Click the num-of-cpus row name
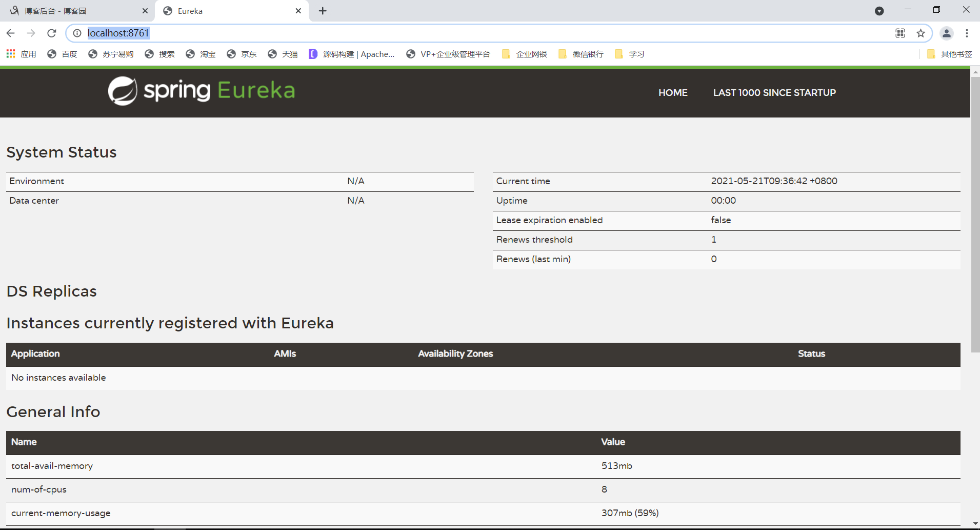980x530 pixels. pos(39,489)
